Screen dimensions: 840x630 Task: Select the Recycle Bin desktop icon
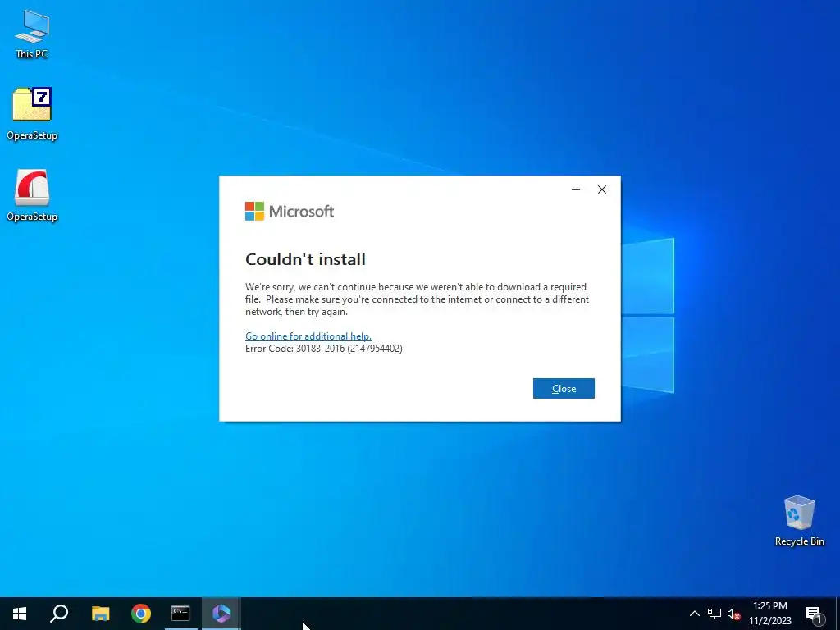[x=799, y=521]
